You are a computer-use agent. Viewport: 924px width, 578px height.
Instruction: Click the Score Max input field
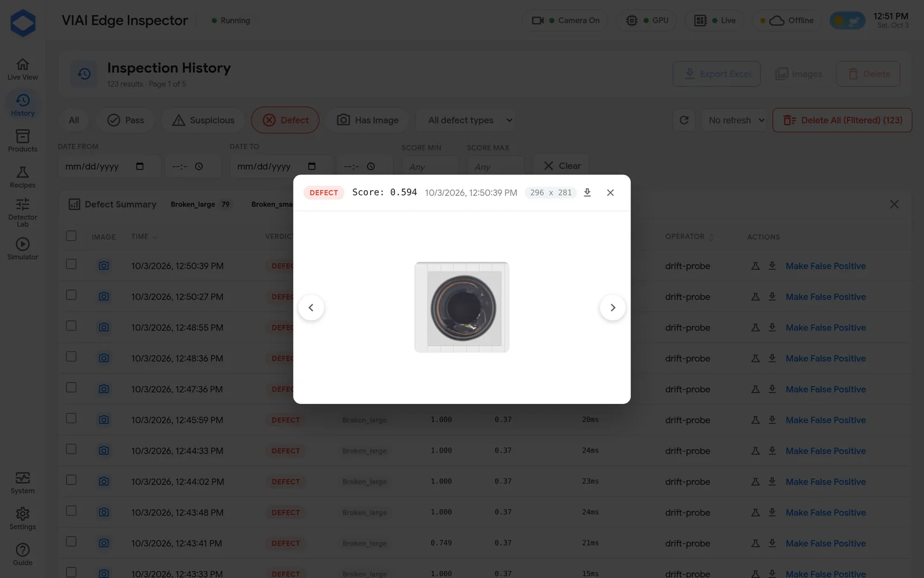495,166
